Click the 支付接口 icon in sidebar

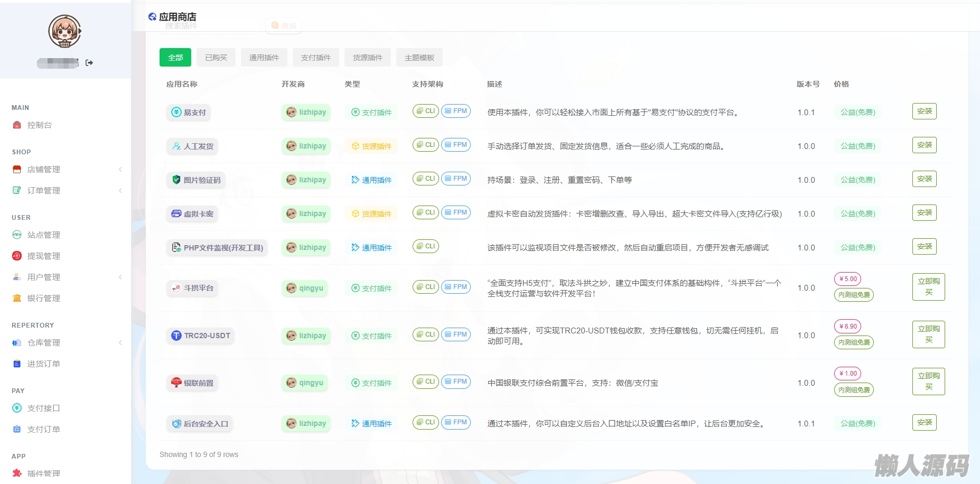coord(17,408)
